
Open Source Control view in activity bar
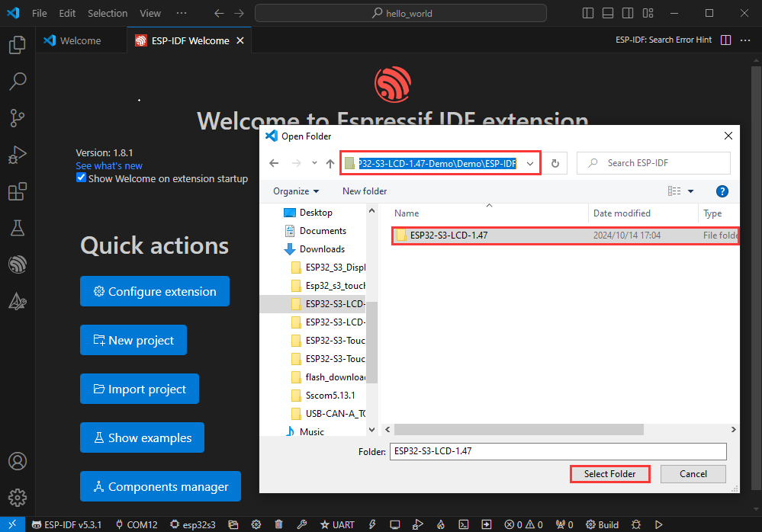tap(17, 117)
